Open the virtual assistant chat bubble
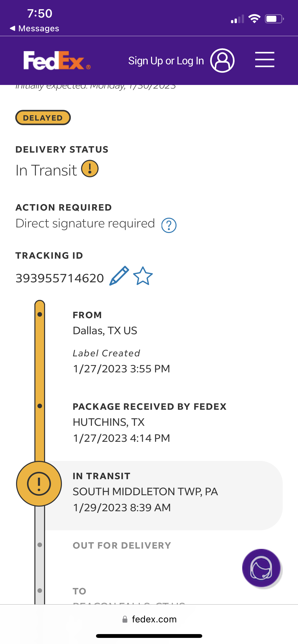 [x=261, y=568]
